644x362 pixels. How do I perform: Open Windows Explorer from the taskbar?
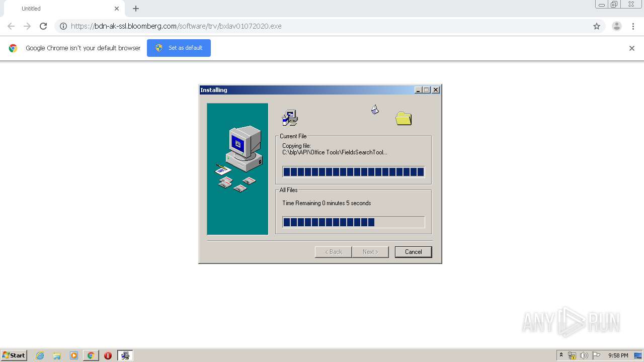[x=57, y=355]
